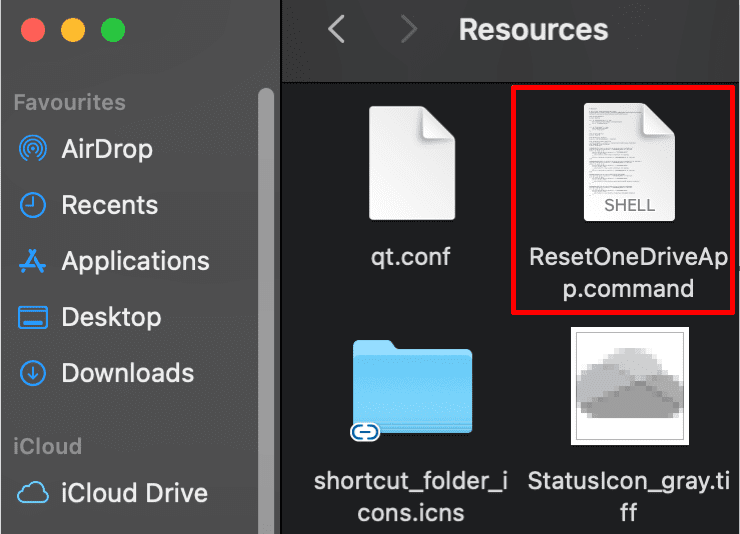Click the Applications sidebar icon

pyautogui.click(x=33, y=261)
